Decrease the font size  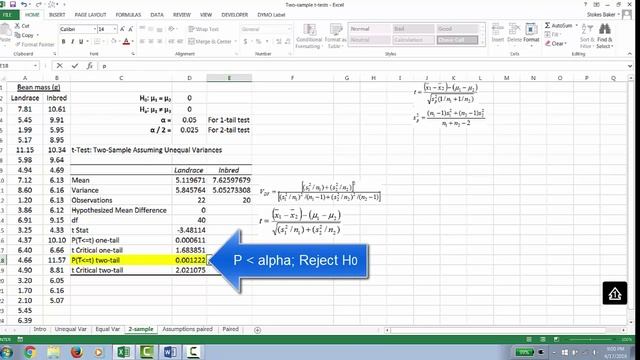pos(131,29)
